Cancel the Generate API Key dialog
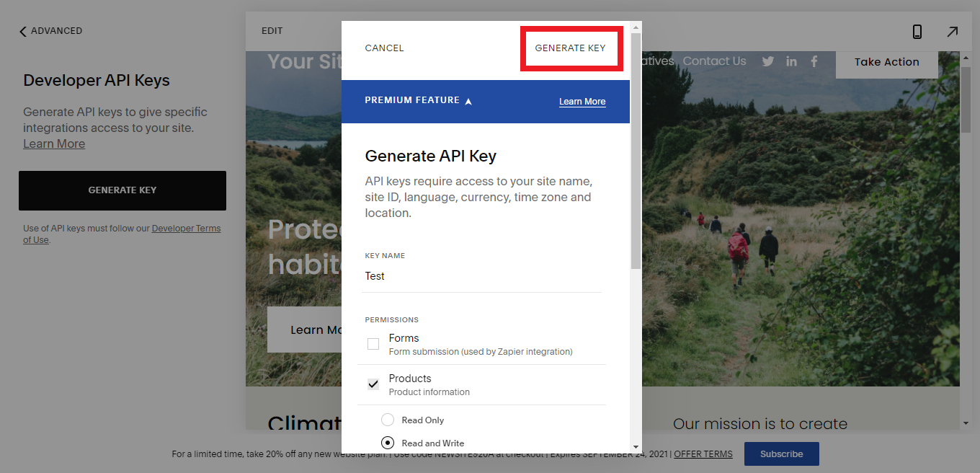The width and height of the screenshot is (980, 473). pos(384,48)
